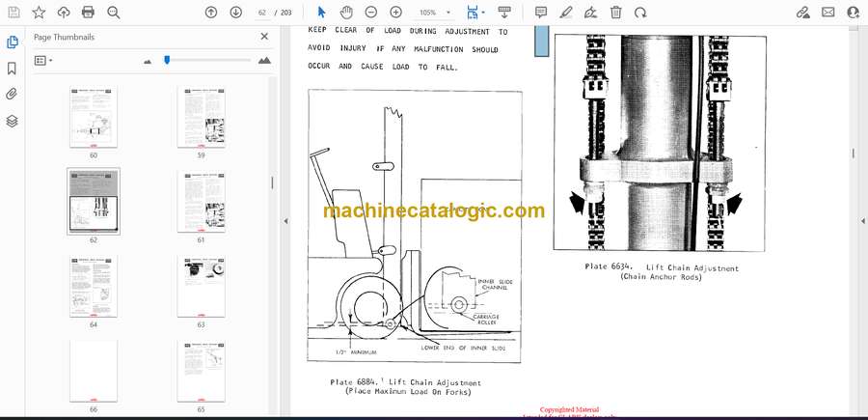This screenshot has width=868, height=420.
Task: Click the trash delete icon
Action: point(615,13)
